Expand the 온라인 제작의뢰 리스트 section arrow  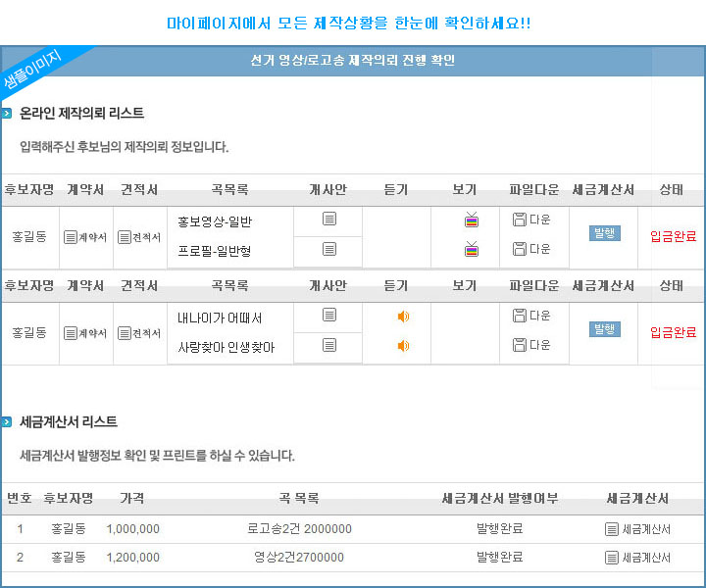7,114
